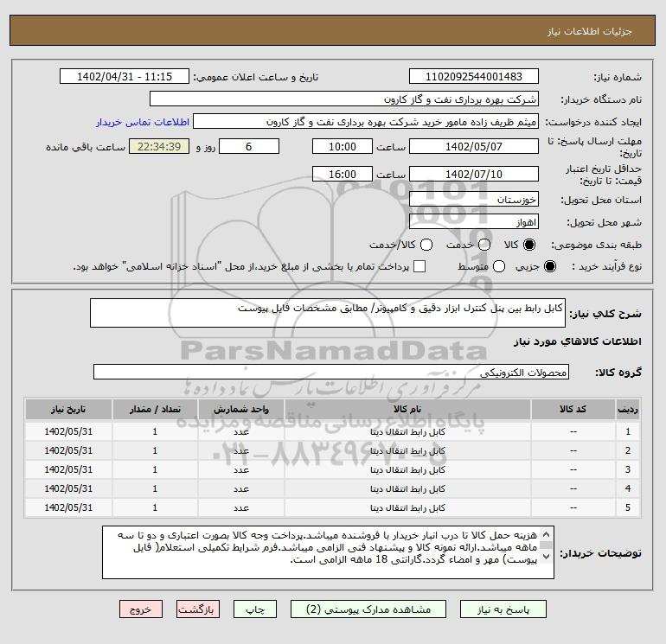This screenshot has height=644, width=666.
Task: Click the buyer notes scrollbar up arrow
Action: point(546,534)
